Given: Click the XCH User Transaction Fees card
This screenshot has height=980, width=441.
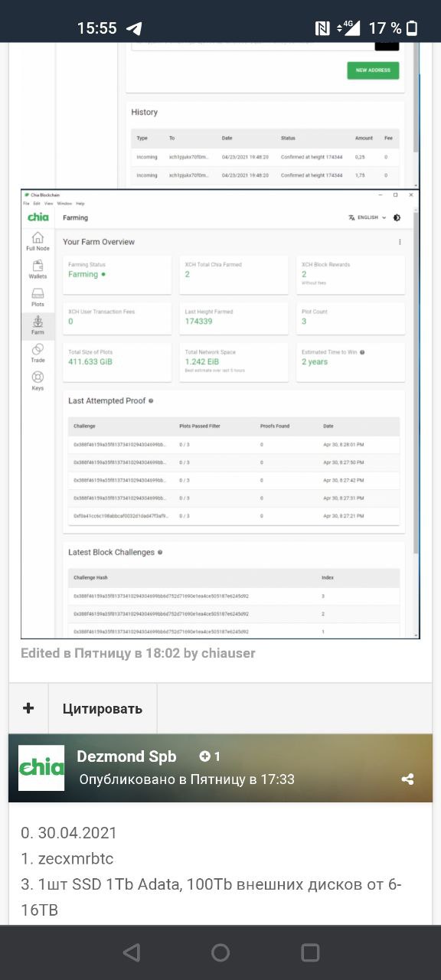Looking at the screenshot, I should (116, 318).
